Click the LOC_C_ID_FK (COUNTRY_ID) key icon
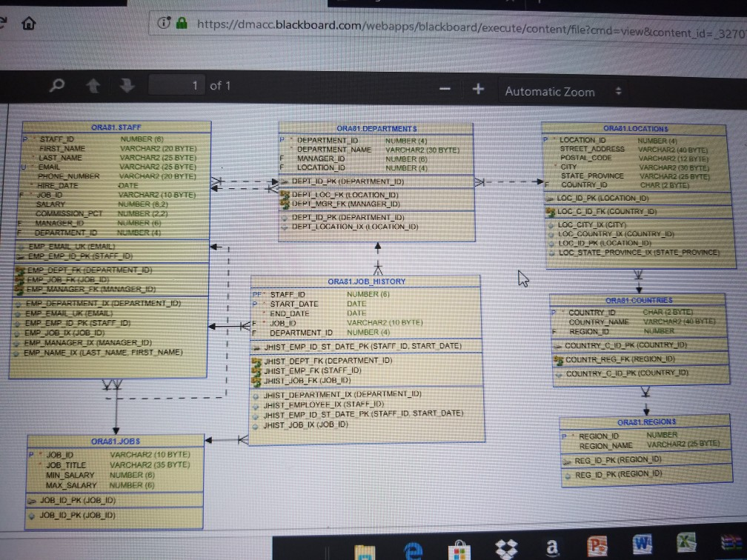This screenshot has height=560, width=747. pos(551,211)
